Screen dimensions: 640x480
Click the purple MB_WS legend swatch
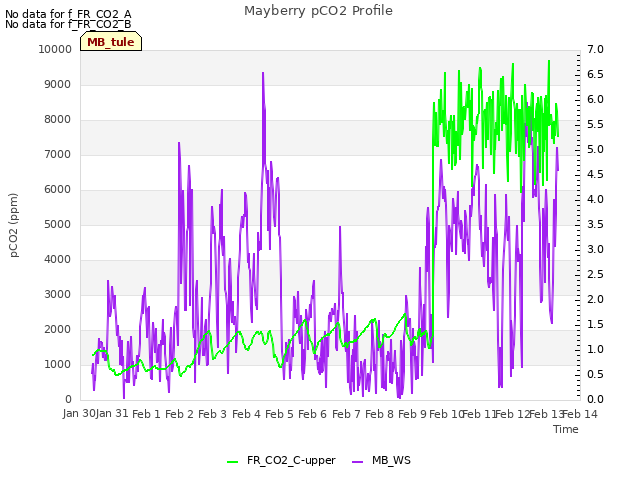click(x=357, y=461)
